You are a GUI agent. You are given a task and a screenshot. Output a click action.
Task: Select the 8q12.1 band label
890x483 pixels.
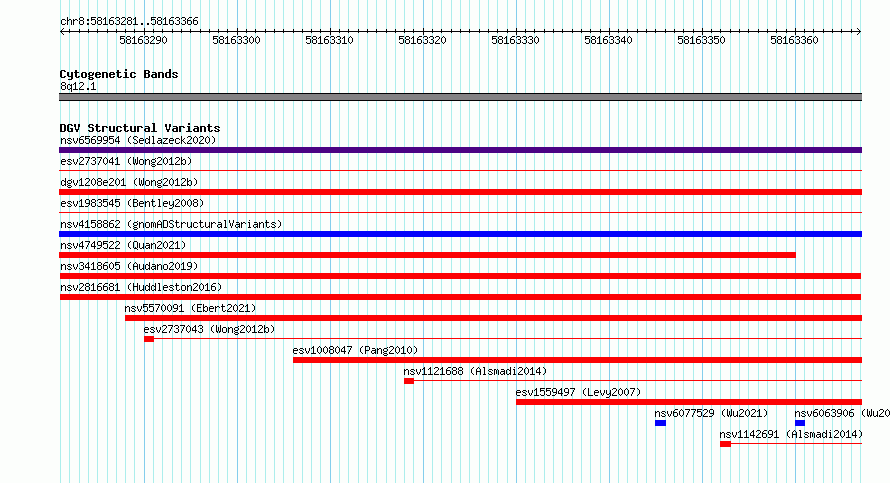pyautogui.click(x=78, y=86)
